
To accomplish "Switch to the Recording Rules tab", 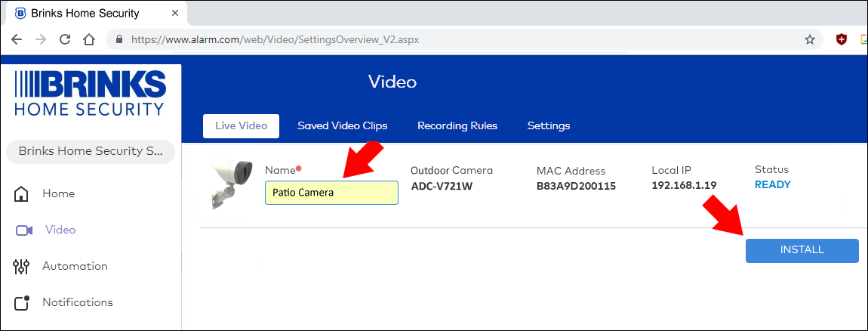I will point(457,126).
